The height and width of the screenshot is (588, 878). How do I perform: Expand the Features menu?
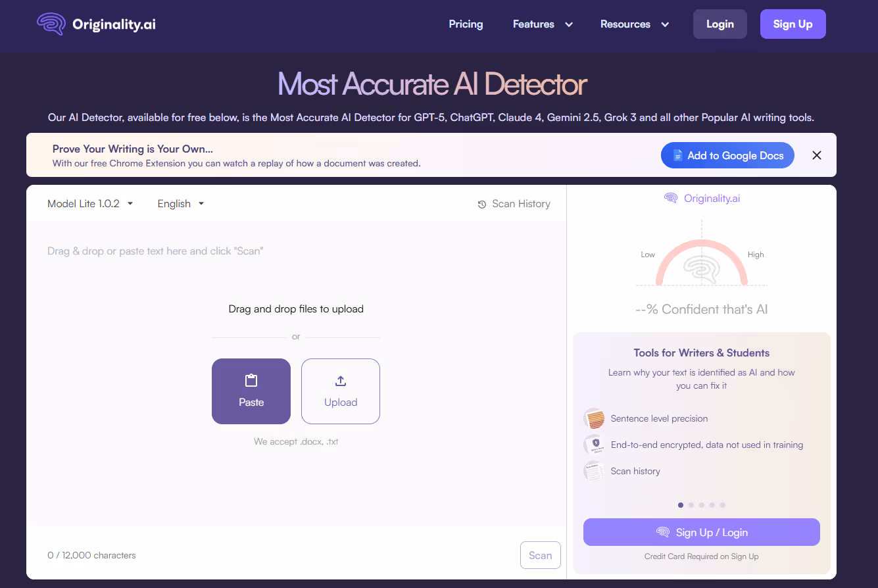(542, 24)
